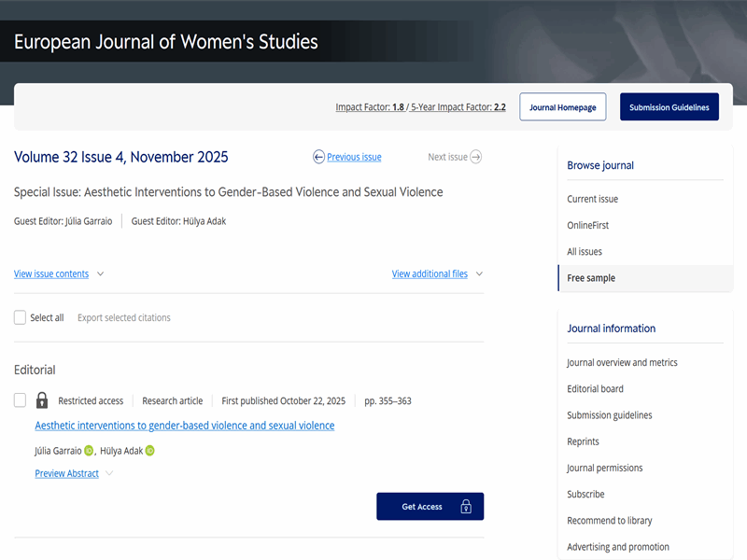
Task: Click lock icon on Get Access button
Action: click(x=466, y=507)
